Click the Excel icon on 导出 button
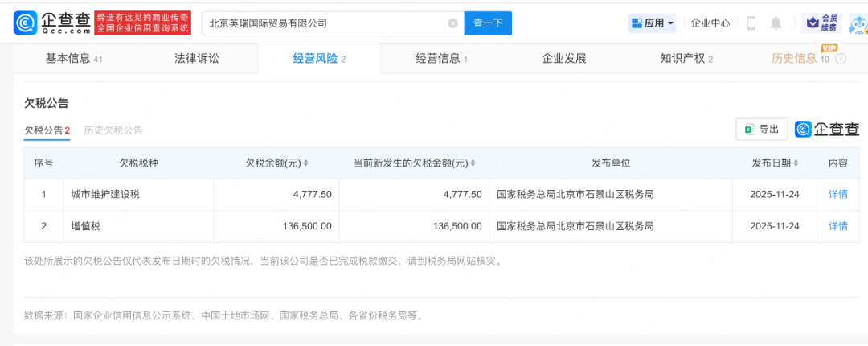The image size is (868, 346). [748, 129]
